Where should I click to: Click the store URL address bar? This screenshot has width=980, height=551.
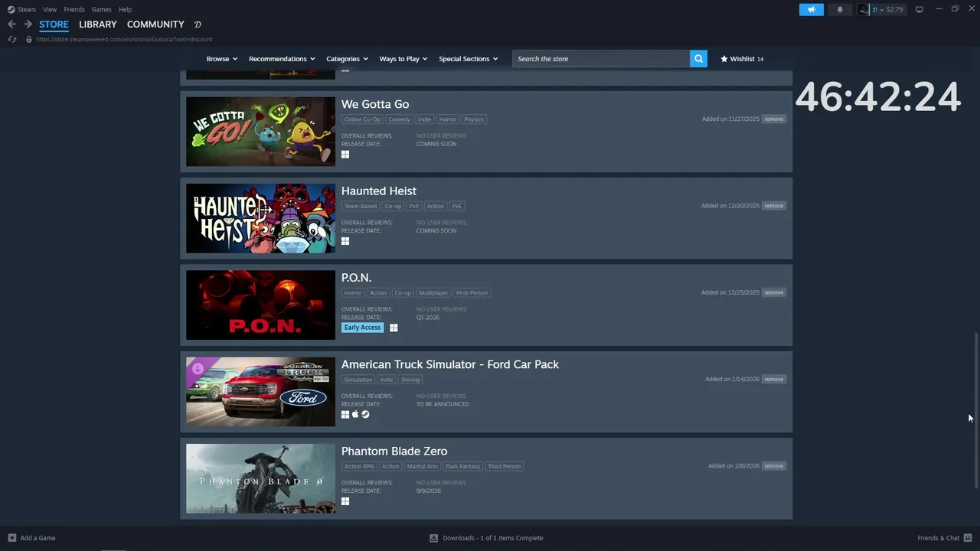[x=123, y=39]
